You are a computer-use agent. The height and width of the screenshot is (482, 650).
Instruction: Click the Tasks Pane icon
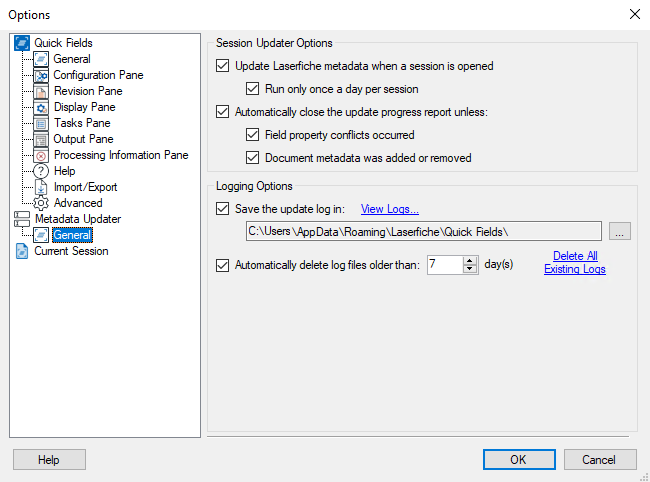(41, 123)
